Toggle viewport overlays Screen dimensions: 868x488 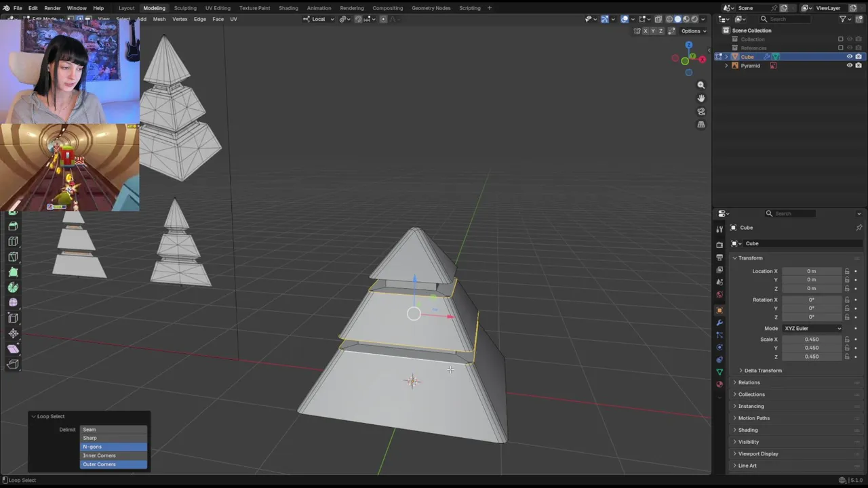click(x=625, y=19)
